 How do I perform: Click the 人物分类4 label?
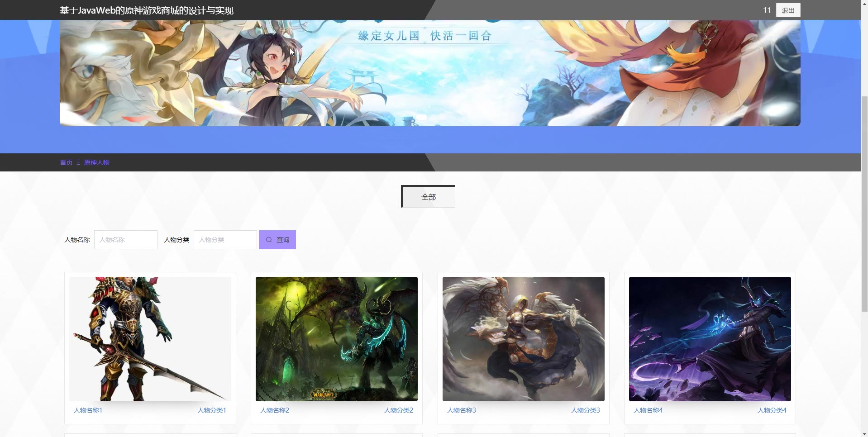pos(772,410)
